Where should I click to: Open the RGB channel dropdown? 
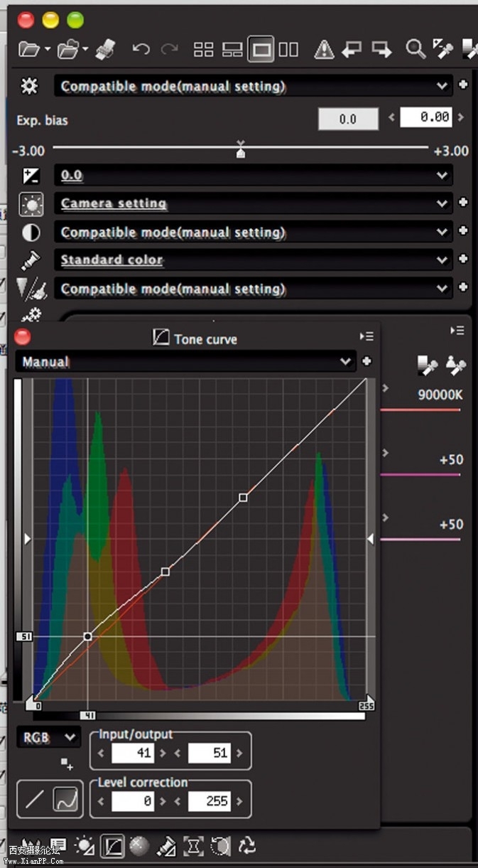[x=48, y=737]
